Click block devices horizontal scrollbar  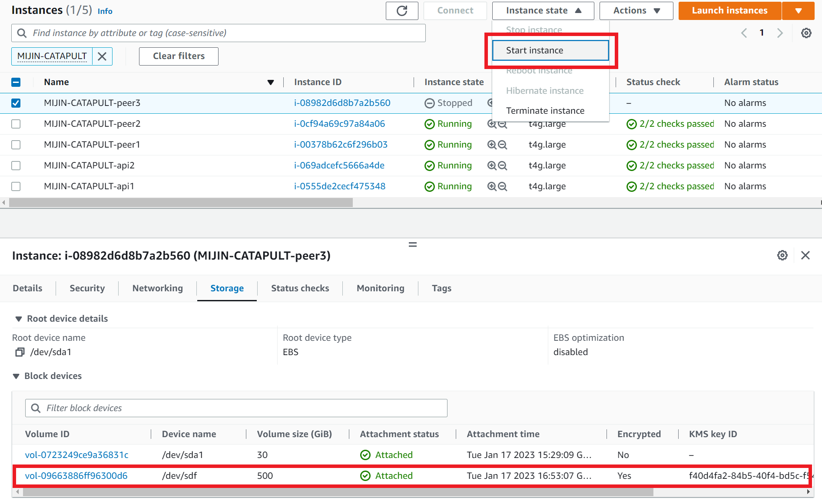pos(338,492)
